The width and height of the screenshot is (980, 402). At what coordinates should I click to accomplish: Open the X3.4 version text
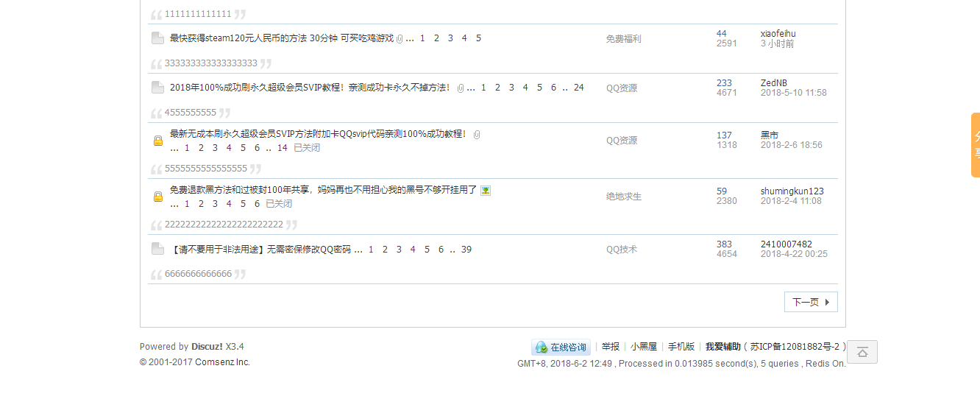(235, 347)
